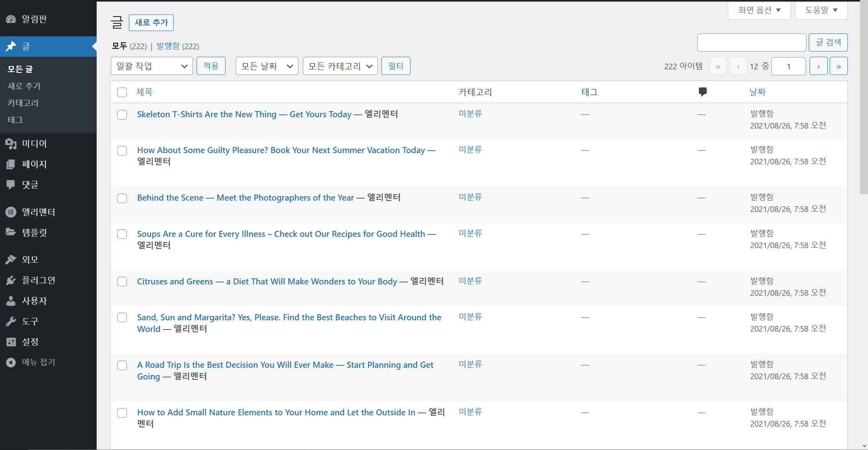Click the Users (사용자) person icon
This screenshot has height=450, width=868.
pos(11,301)
